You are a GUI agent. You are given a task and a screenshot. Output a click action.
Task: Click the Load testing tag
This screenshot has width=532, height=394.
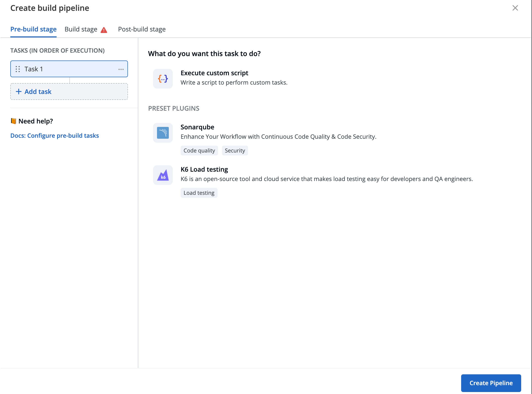tap(199, 193)
